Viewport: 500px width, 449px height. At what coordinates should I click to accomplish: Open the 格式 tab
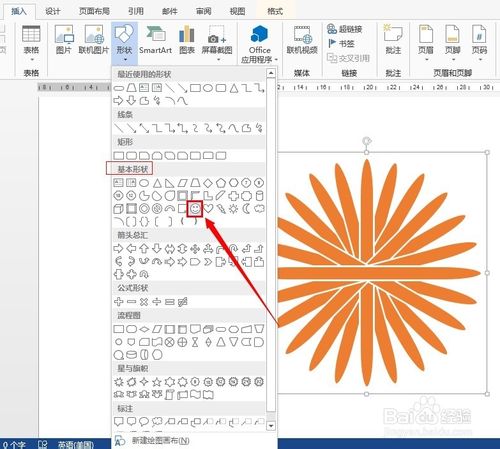pos(275,11)
